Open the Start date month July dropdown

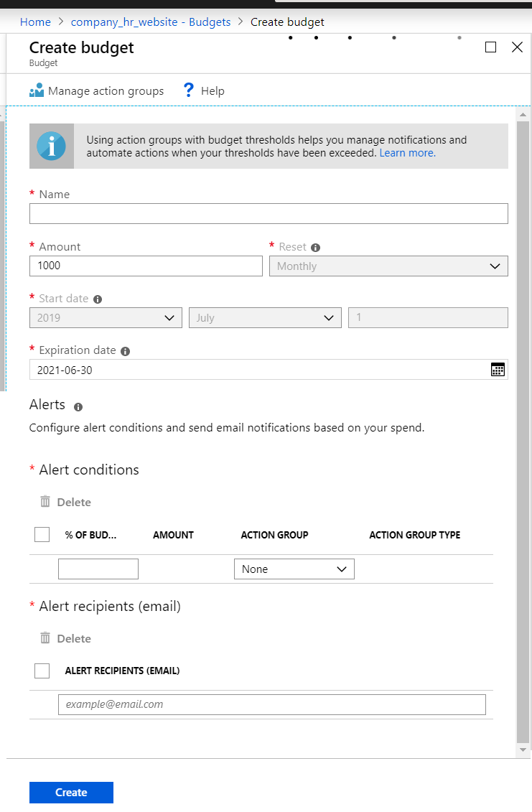(x=264, y=318)
